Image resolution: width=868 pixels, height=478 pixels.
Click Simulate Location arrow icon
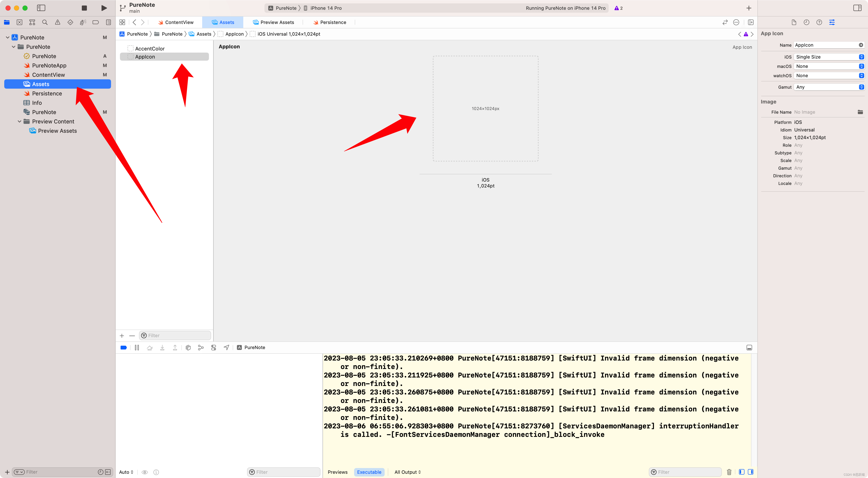tap(227, 348)
